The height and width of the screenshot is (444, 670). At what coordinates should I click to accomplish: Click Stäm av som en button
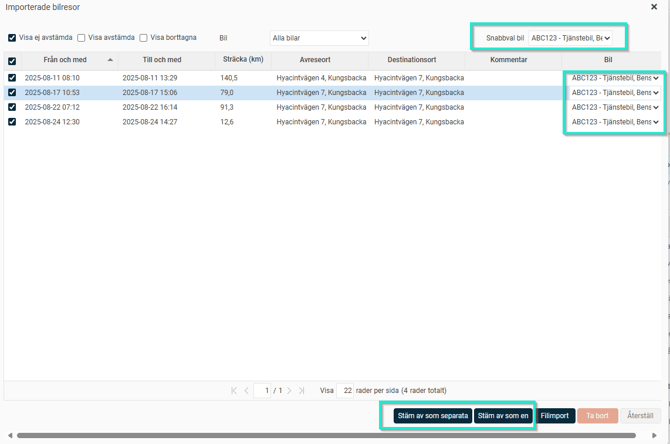(x=503, y=416)
